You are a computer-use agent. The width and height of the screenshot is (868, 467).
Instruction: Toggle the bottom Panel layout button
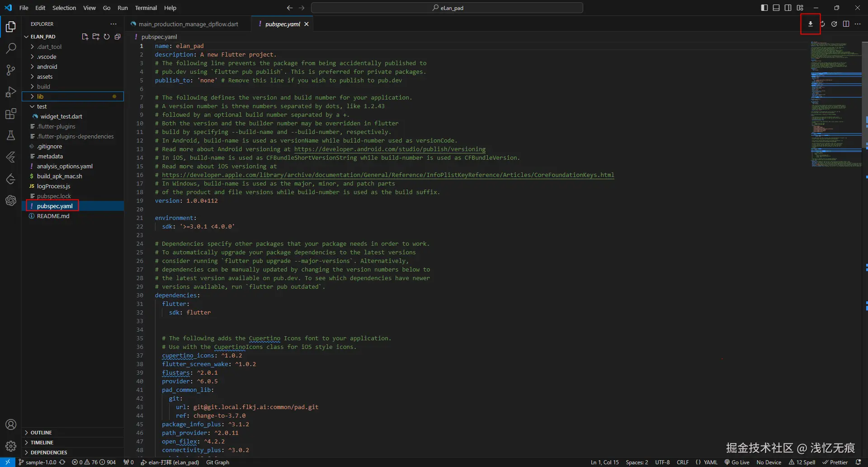776,8
